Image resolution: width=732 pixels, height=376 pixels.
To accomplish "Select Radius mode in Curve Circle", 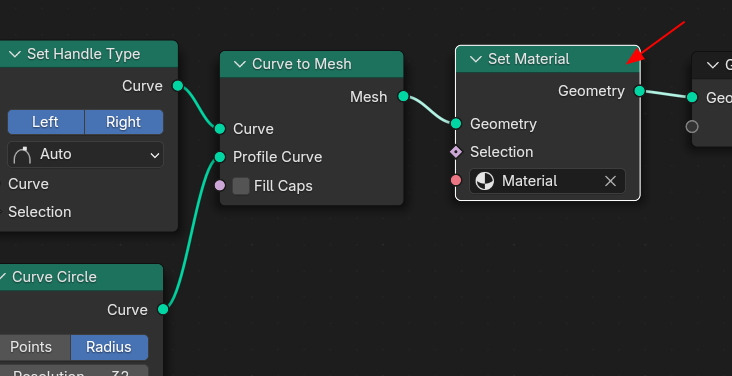I will pyautogui.click(x=109, y=347).
